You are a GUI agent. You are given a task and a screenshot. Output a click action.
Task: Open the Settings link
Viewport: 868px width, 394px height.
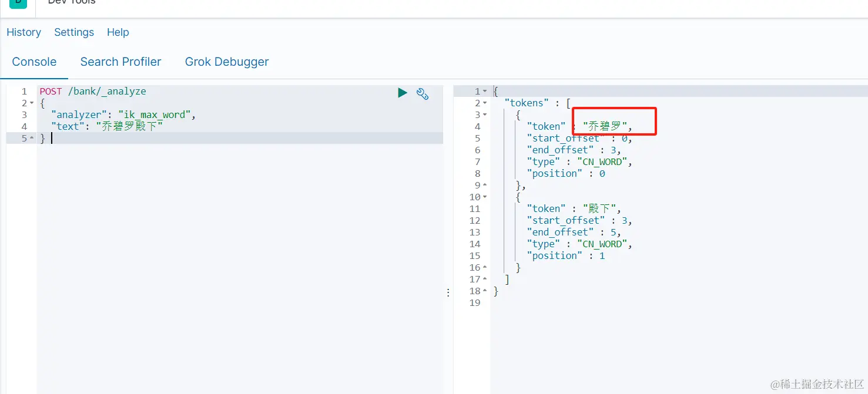[x=74, y=32]
